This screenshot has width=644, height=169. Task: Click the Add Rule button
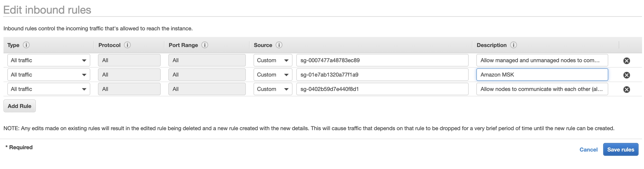(20, 106)
